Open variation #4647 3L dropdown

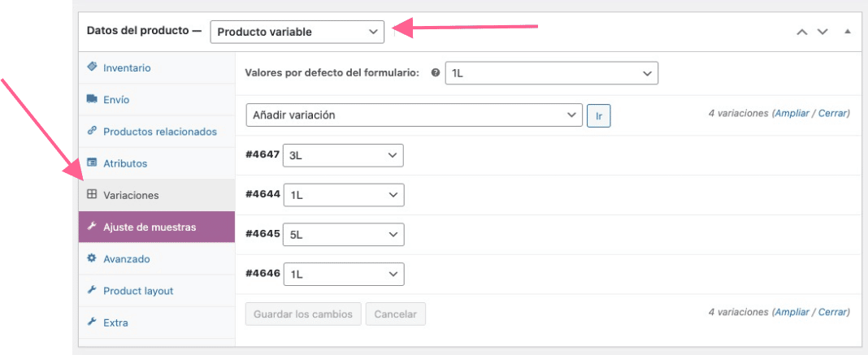click(x=343, y=155)
